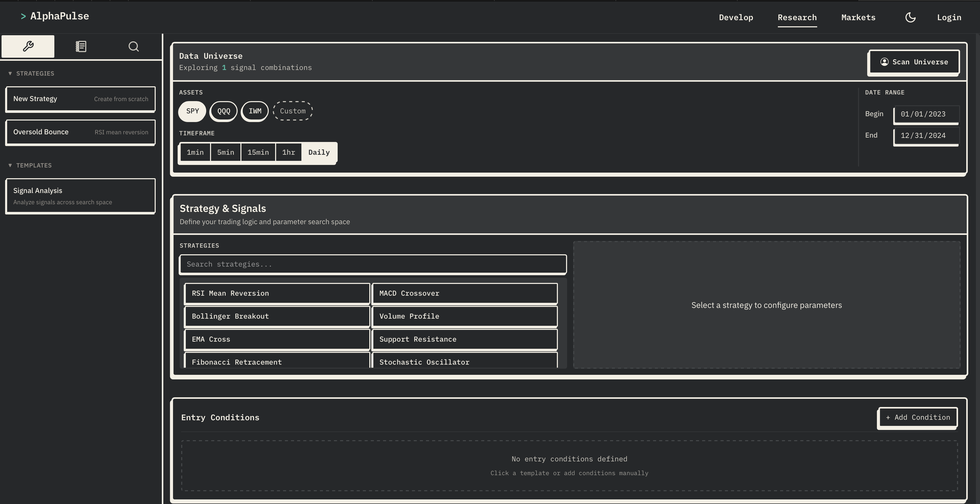Click the Scan Universe button
Screen dimensions: 980x504
(x=914, y=62)
